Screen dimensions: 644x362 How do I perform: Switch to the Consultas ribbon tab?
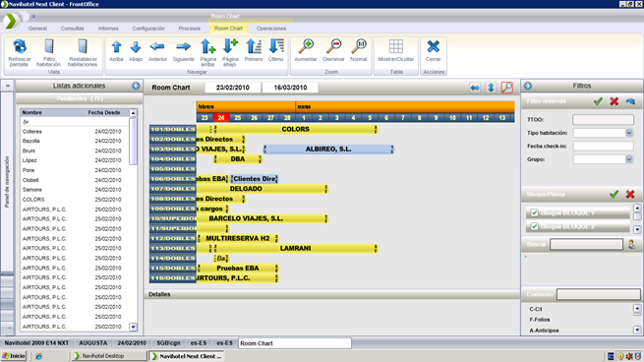(73, 29)
